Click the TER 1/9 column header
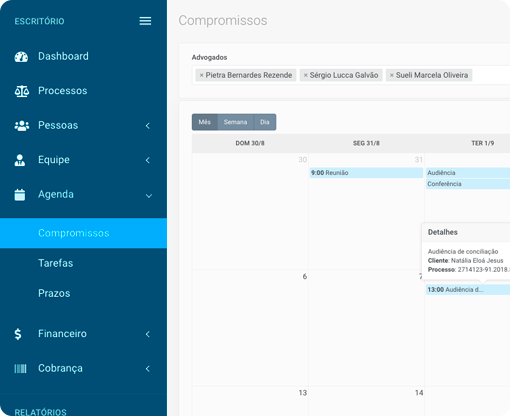Viewport: 510px width, 416px height. pos(482,143)
